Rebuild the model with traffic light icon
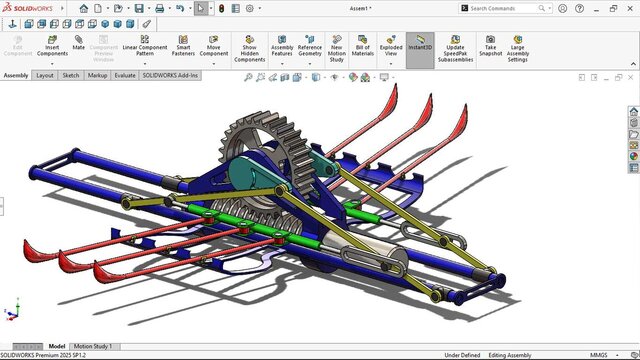The image size is (640, 360). point(222,8)
